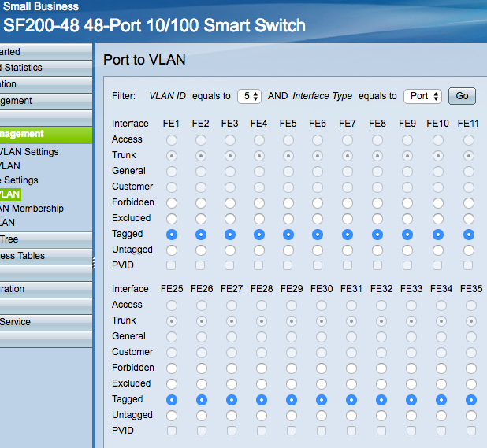The width and height of the screenshot is (487, 448).
Task: Select Forbidden radio for FE29
Action: coord(292,368)
